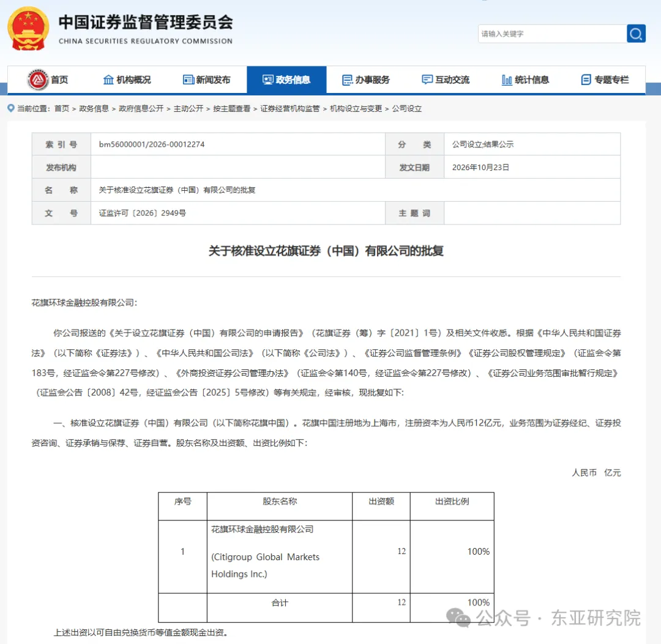Click the 主题词 label cell
Viewport: 661px width, 644px height.
[x=414, y=213]
